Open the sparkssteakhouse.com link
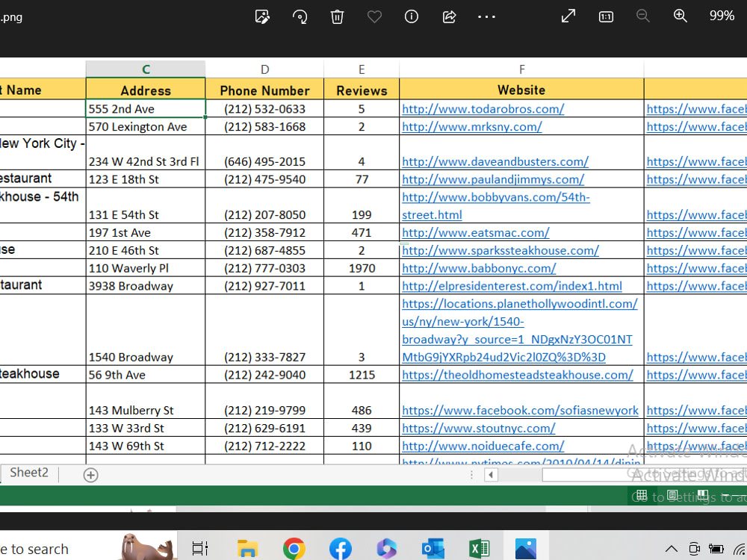 tap(500, 250)
